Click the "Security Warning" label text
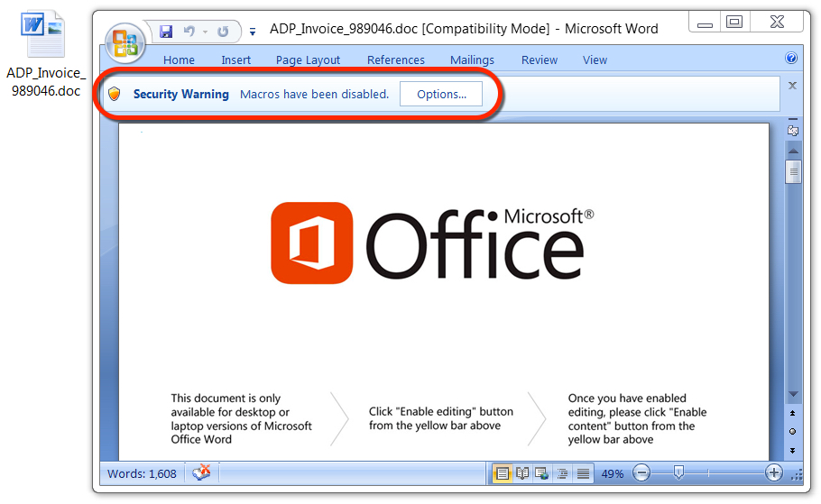 [x=180, y=94]
